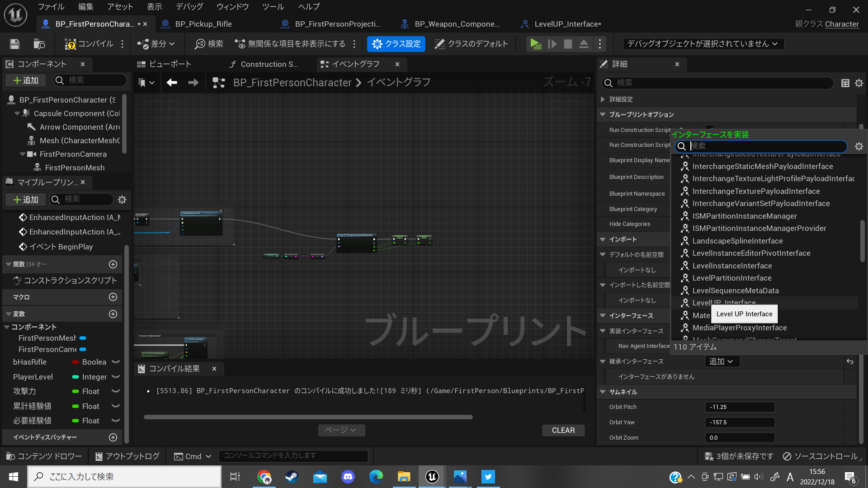Open the ウィンドウ menu
This screenshot has height=488, width=868.
pos(232,7)
